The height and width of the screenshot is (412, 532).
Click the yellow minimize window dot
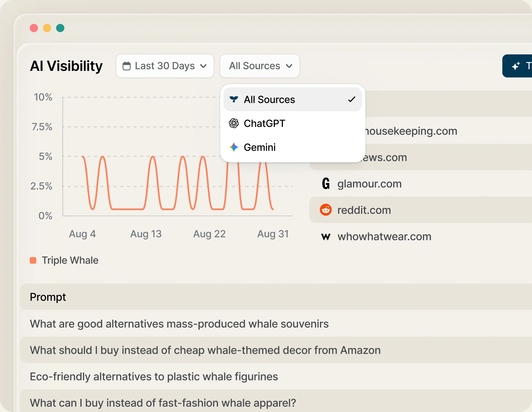pyautogui.click(x=47, y=28)
